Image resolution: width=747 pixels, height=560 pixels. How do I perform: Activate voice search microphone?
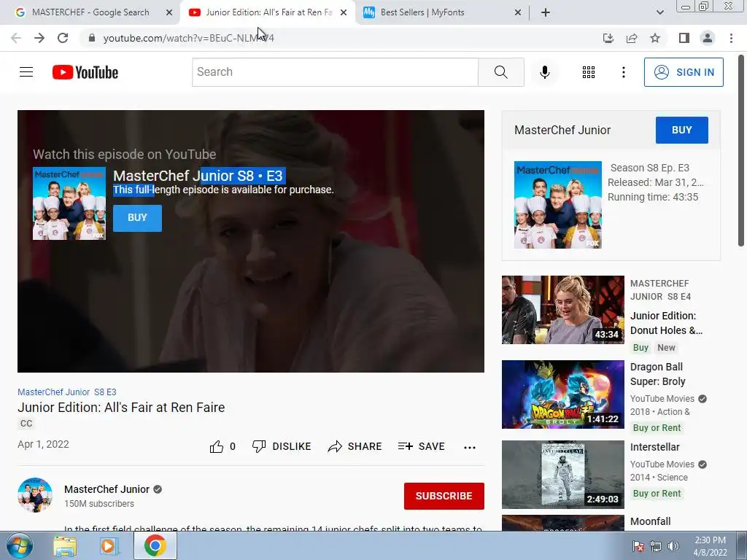coord(544,72)
